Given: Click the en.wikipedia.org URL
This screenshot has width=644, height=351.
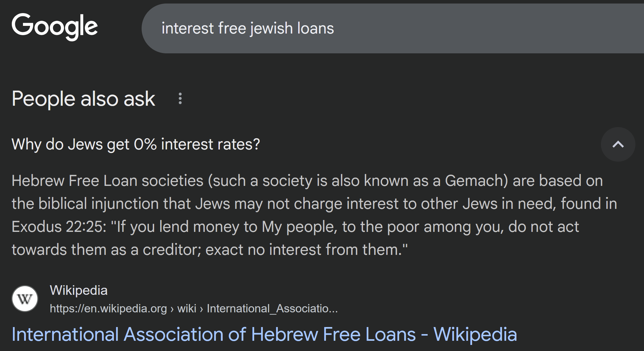Looking at the screenshot, I should click(x=108, y=309).
